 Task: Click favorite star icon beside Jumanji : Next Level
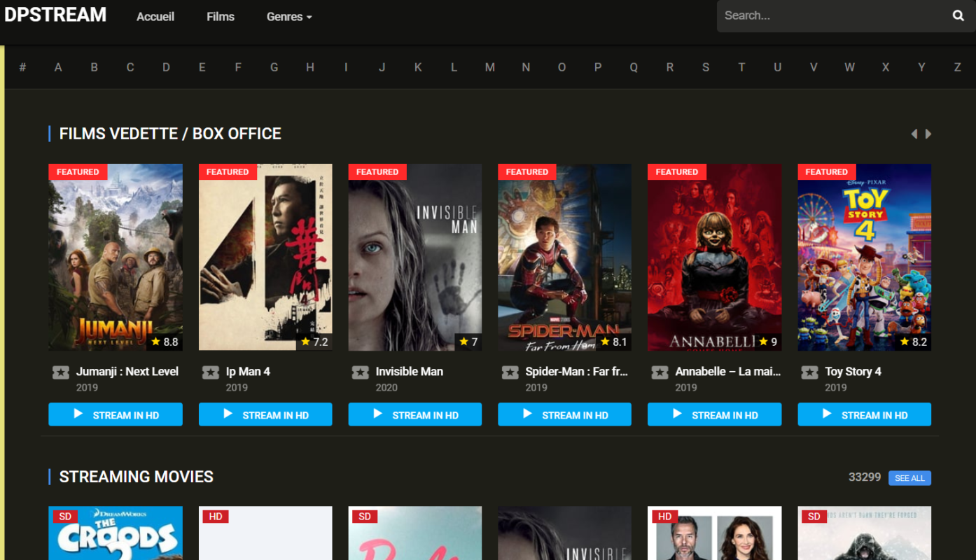point(61,372)
